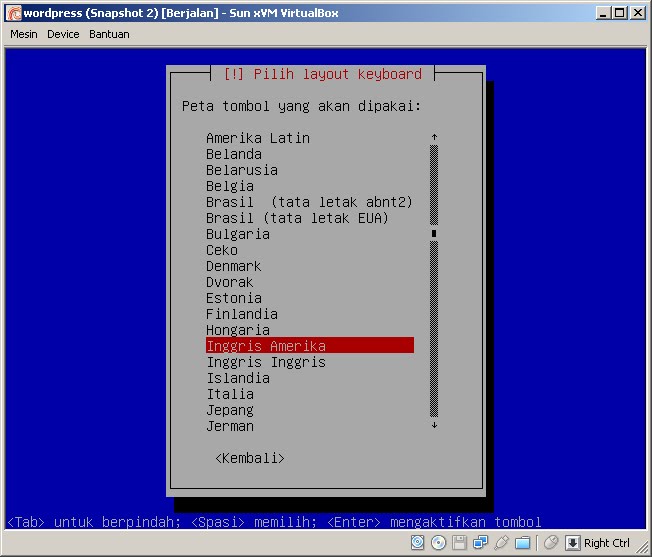
Task: Select the Italia layout
Action: point(230,394)
